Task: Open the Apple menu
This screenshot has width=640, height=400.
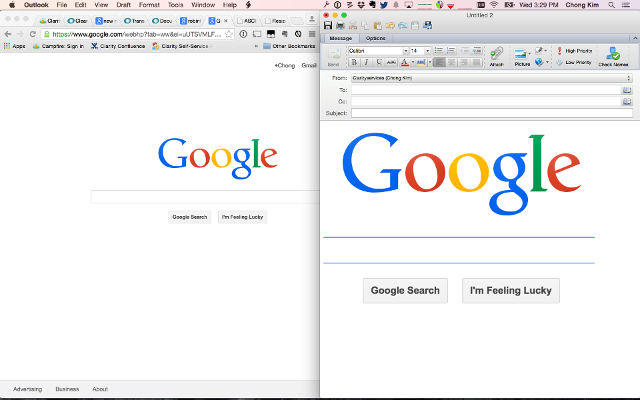Action: [12, 5]
